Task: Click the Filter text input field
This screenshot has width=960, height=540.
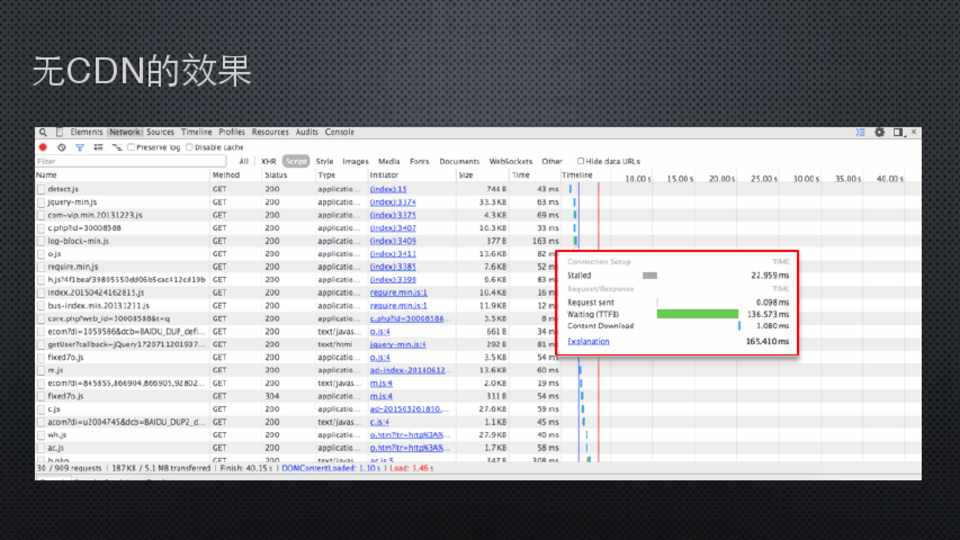Action: click(130, 161)
